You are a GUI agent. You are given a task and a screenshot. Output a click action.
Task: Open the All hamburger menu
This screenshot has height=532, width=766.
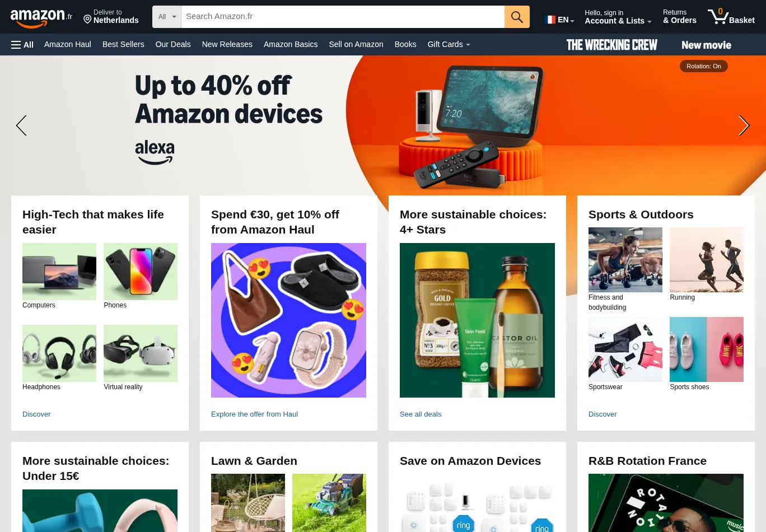(x=22, y=45)
